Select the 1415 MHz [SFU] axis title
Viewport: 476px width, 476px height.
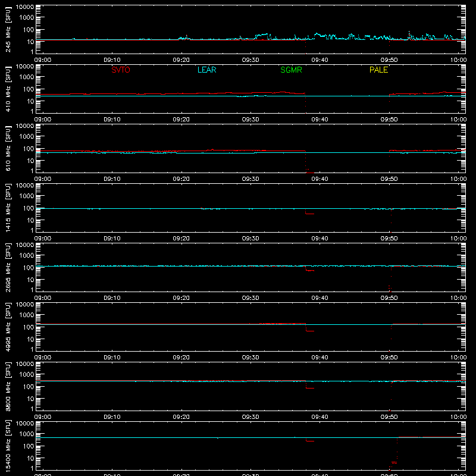coord(8,208)
